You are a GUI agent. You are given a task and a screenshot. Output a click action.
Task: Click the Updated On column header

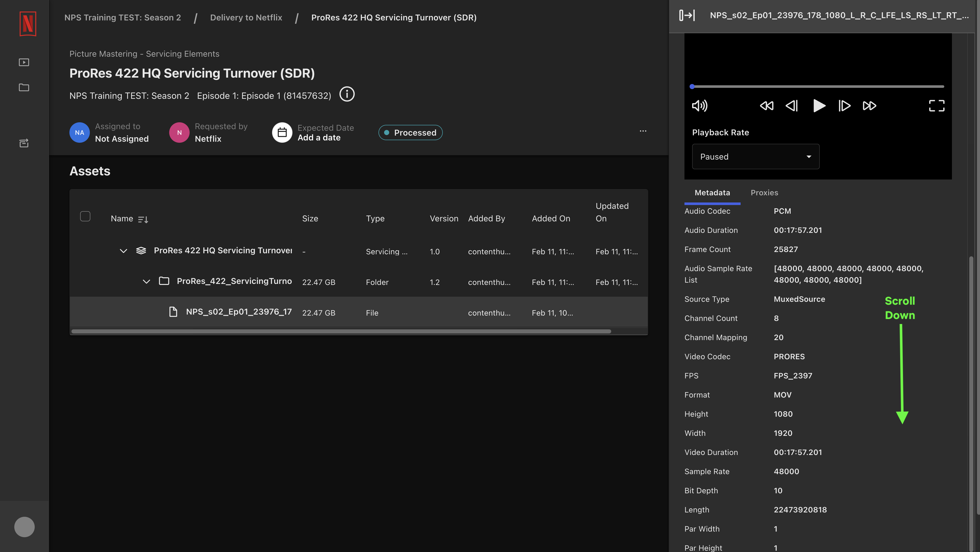612,212
